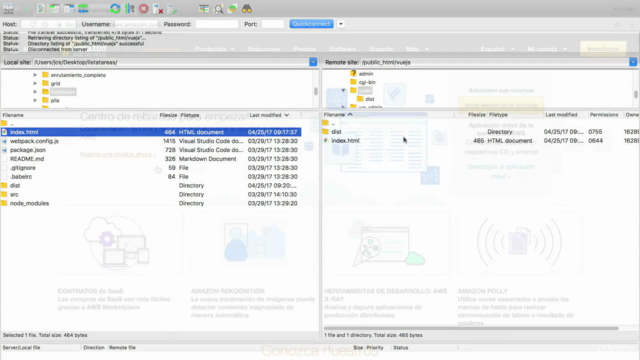This screenshot has width=640, height=360.
Task: Click remote file list horizontal scrollbar
Action: 471,328
